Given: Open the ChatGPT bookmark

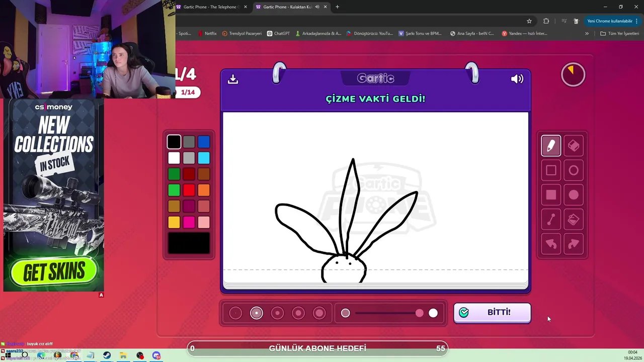Looking at the screenshot, I should 279,34.
